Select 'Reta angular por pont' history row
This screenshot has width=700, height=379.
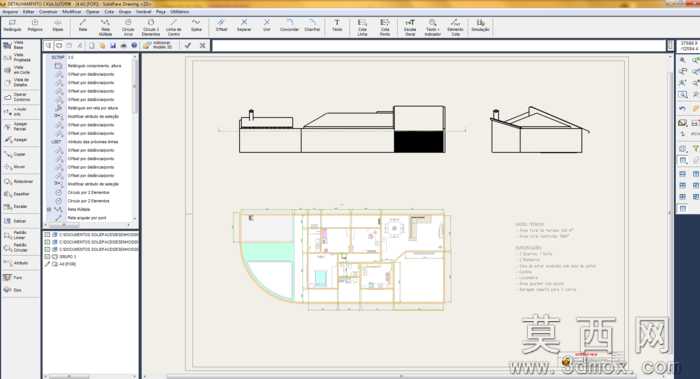(x=87, y=218)
